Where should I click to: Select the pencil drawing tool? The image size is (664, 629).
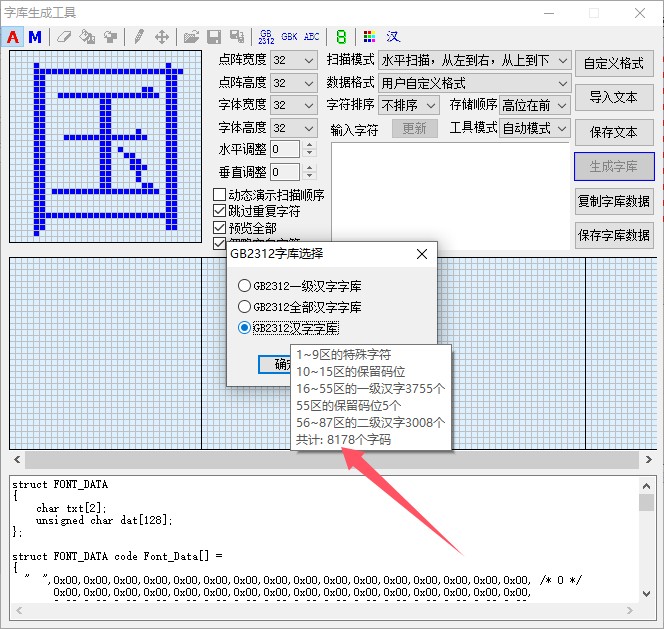(138, 37)
